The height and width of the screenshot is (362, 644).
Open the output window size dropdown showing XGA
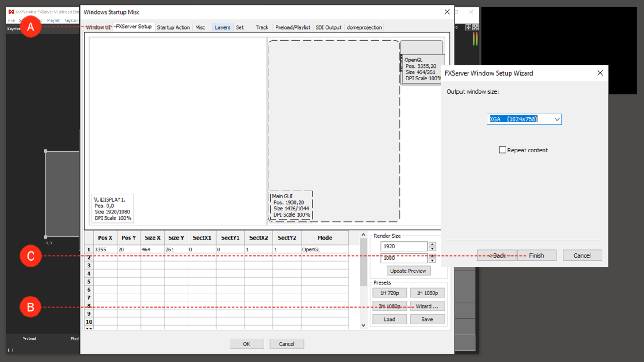click(557, 119)
